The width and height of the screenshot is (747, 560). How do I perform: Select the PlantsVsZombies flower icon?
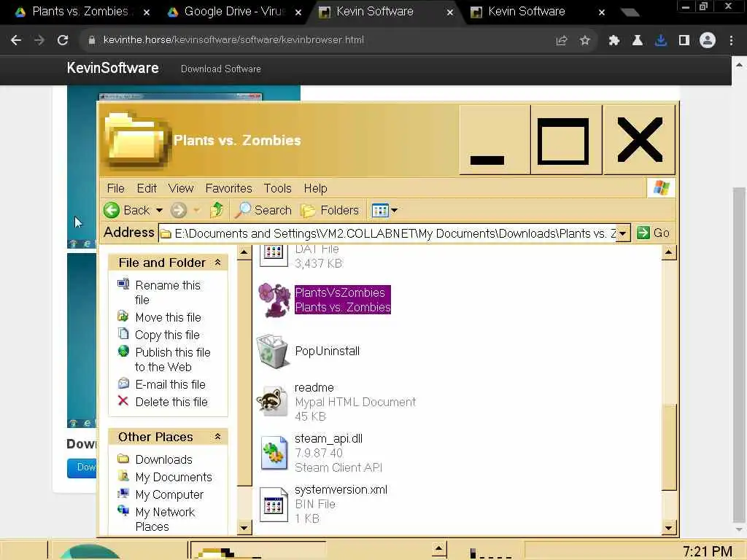pyautogui.click(x=274, y=300)
